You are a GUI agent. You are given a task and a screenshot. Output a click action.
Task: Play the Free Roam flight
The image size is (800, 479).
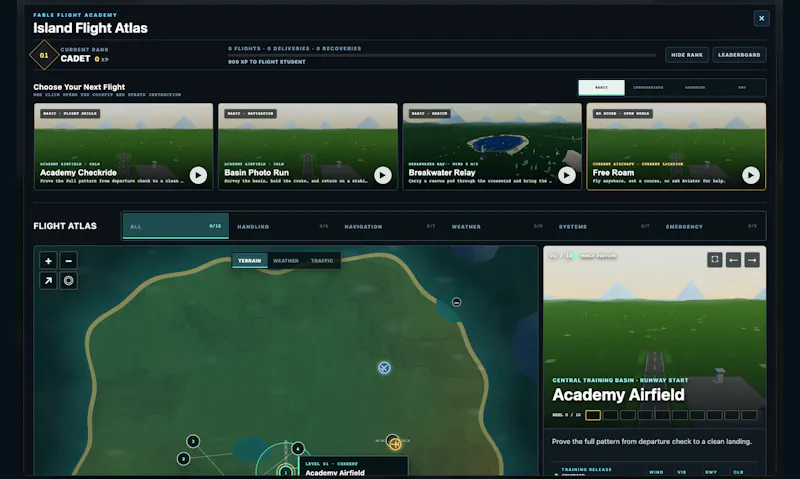tap(751, 175)
